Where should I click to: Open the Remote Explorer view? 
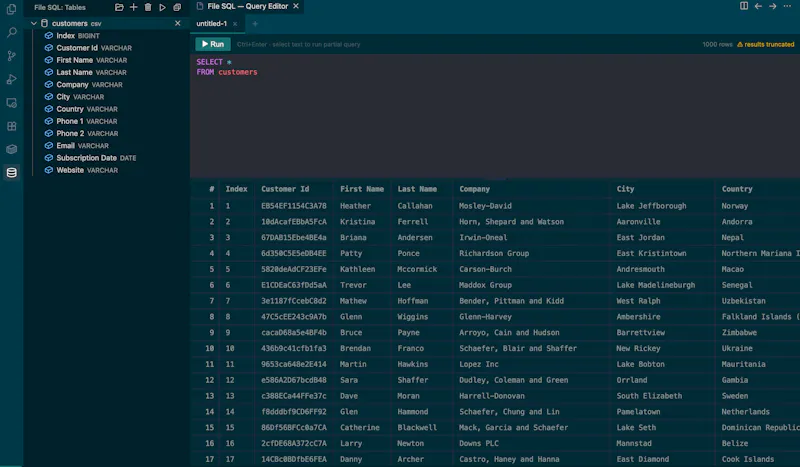point(11,103)
